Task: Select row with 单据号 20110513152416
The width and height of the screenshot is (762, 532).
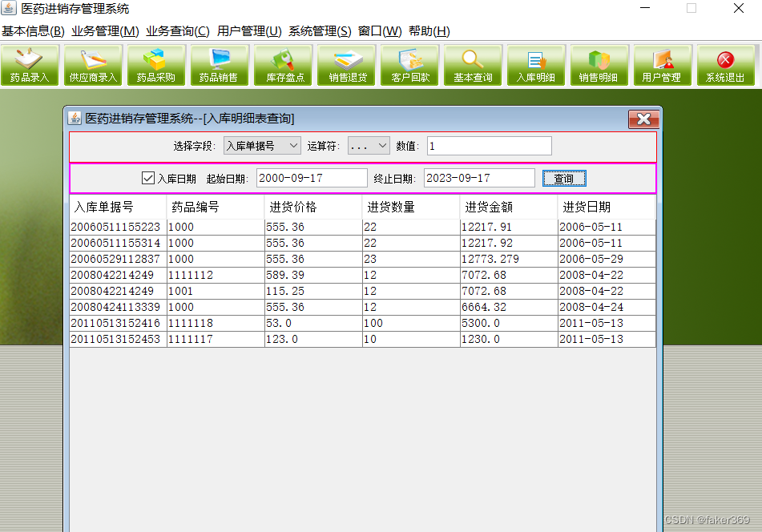Action: (362, 323)
